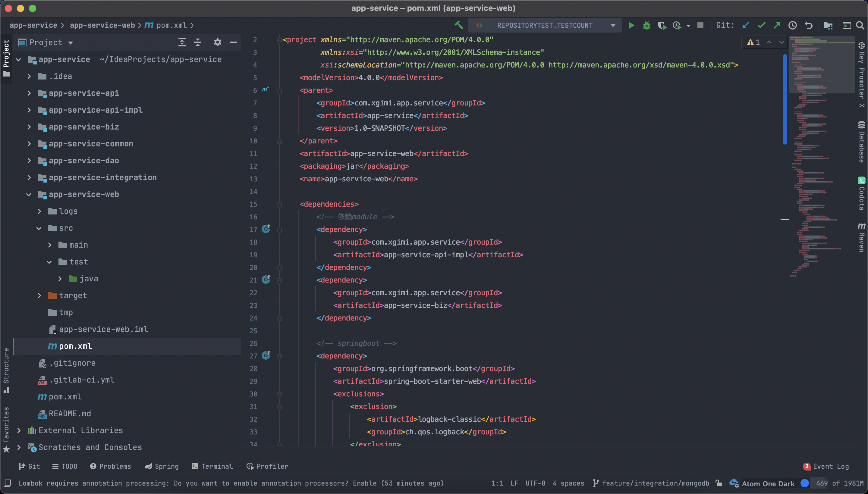Click the Maven parent gutter icon on line 6
Viewport: 868px width, 494px height.
266,90
